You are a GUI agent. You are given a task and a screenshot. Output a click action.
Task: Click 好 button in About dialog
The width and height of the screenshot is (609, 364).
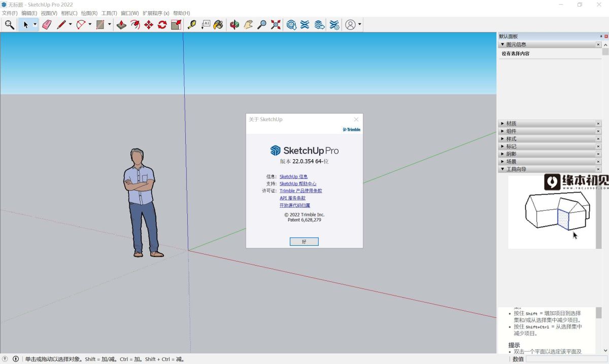[304, 242]
